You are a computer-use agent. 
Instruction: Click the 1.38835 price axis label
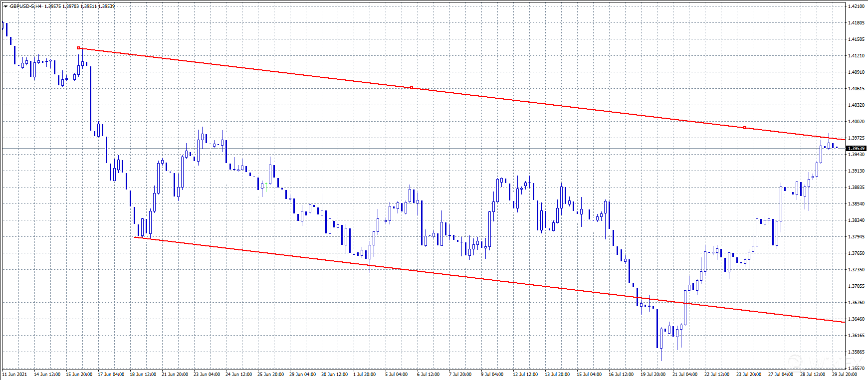856,188
